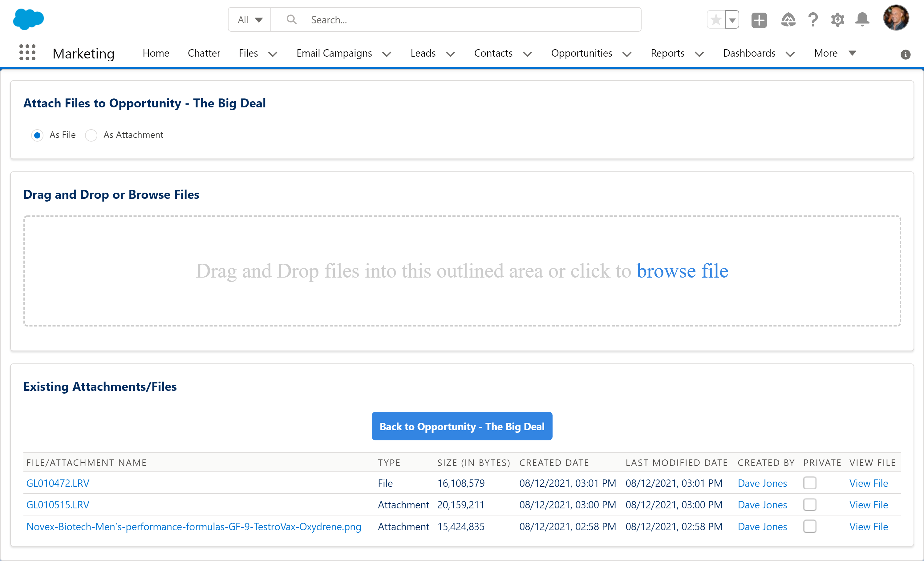
Task: Click the Favorites star icon
Action: coord(715,19)
